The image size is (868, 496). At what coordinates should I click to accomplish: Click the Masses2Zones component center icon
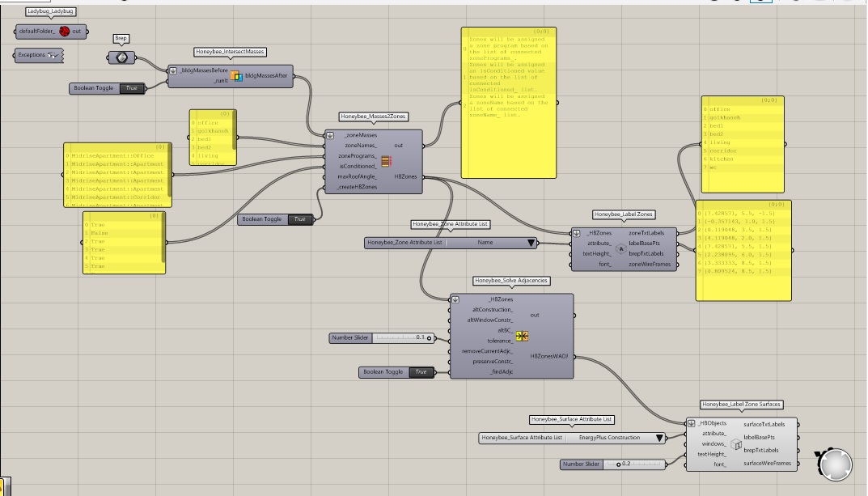tap(386, 161)
